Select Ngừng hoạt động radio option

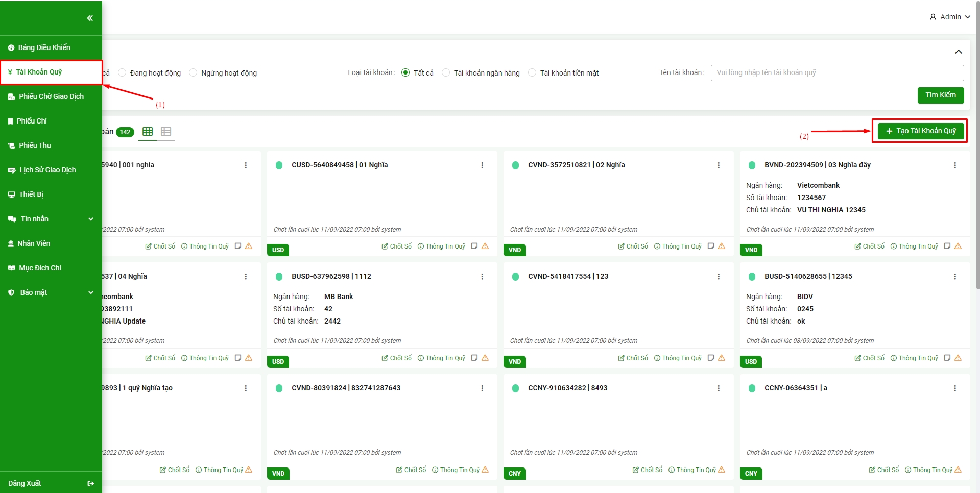pyautogui.click(x=193, y=73)
